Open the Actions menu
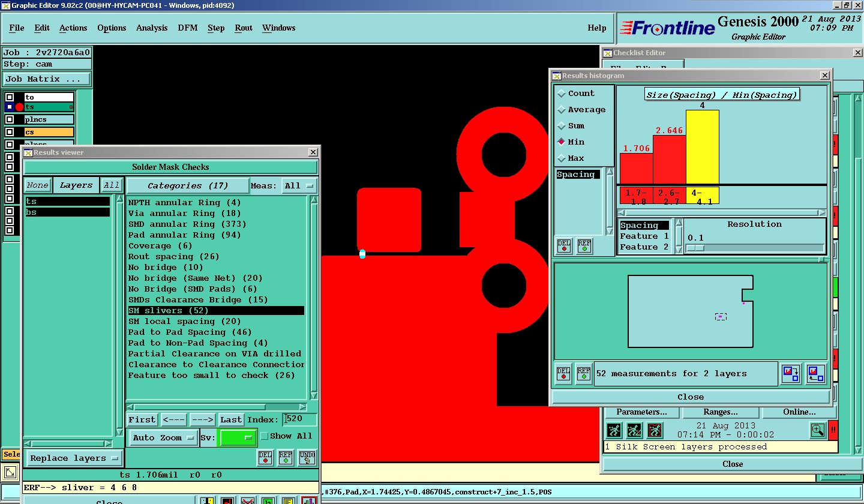 (x=73, y=28)
